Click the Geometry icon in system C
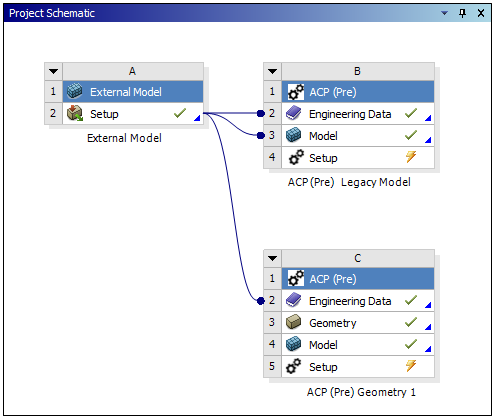The width and height of the screenshot is (495, 419). coord(293,322)
